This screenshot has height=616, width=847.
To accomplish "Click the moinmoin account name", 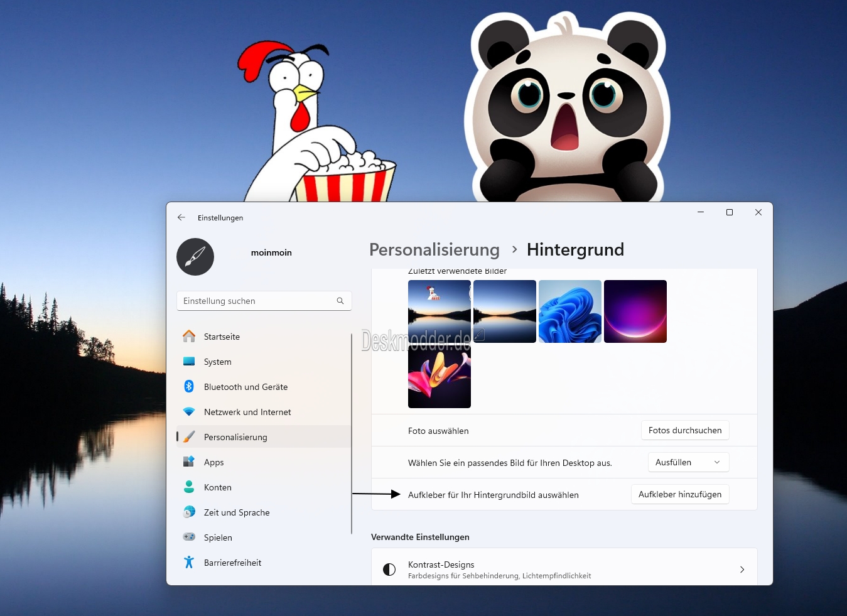I will click(x=271, y=252).
